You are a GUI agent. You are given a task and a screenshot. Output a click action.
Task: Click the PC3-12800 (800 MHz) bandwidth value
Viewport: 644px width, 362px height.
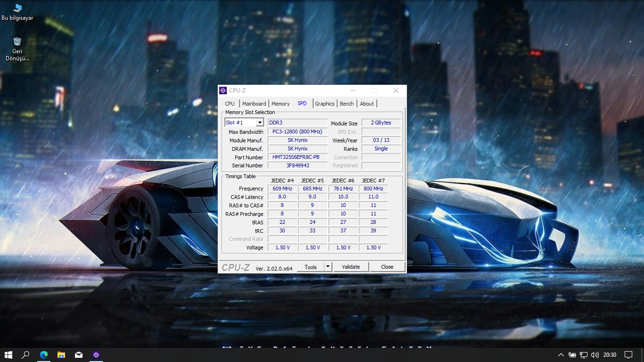pyautogui.click(x=297, y=132)
